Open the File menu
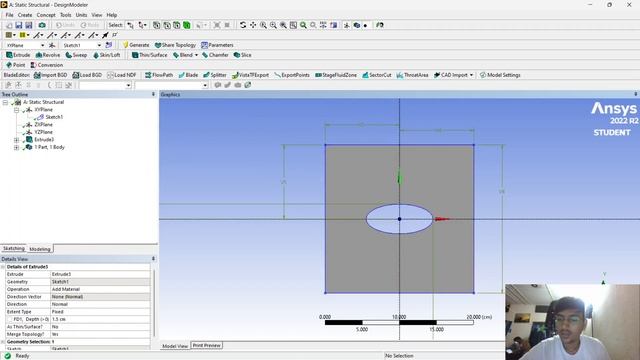Image resolution: width=640 pixels, height=360 pixels. [x=9, y=15]
